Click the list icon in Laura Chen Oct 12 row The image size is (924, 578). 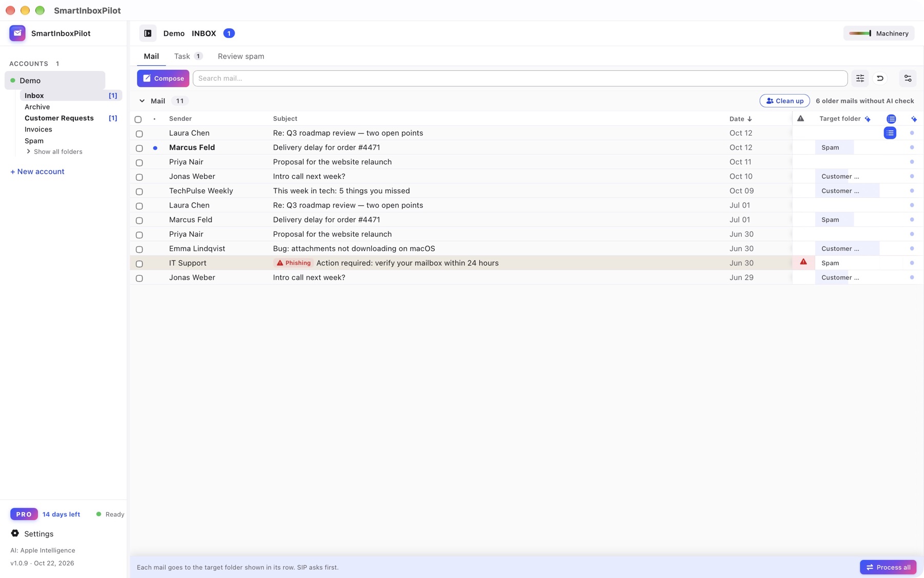pos(890,133)
